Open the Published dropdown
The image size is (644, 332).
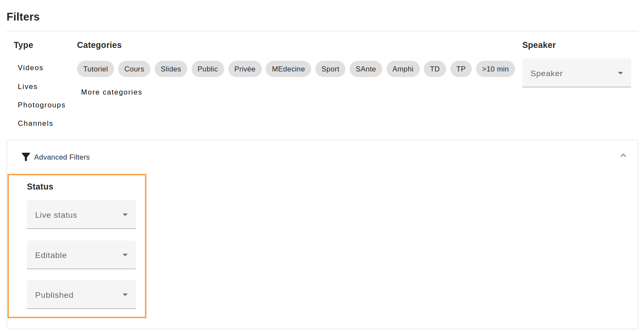tap(81, 295)
